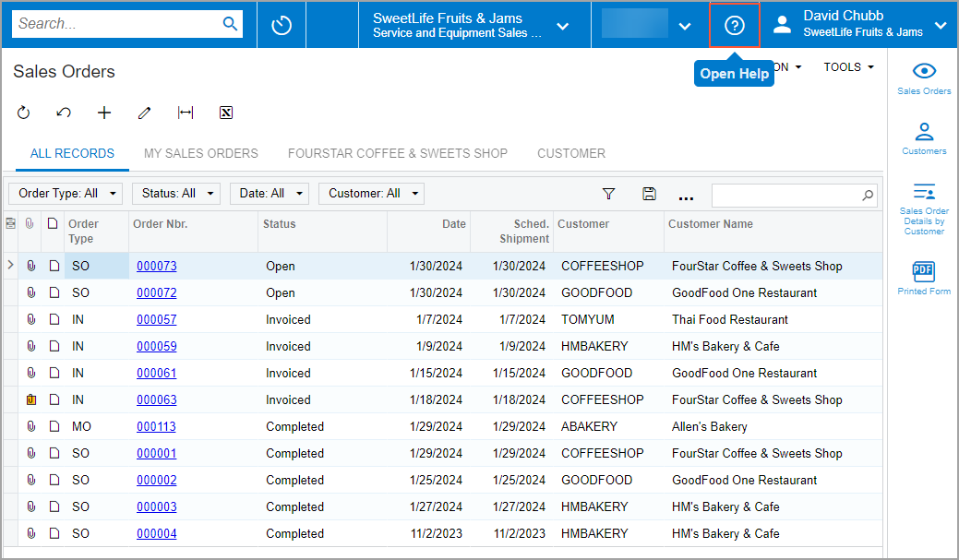This screenshot has width=959, height=560.
Task: Open sales order link 000057
Action: 156,320
